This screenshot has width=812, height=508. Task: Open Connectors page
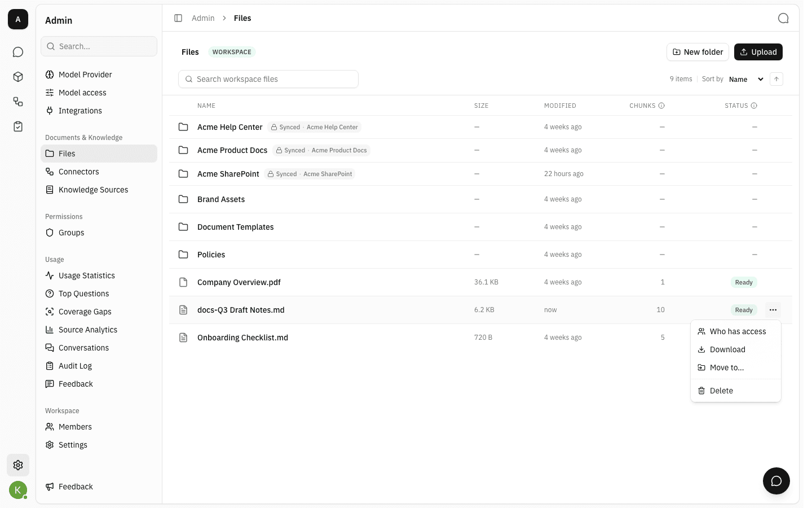(x=99, y=172)
